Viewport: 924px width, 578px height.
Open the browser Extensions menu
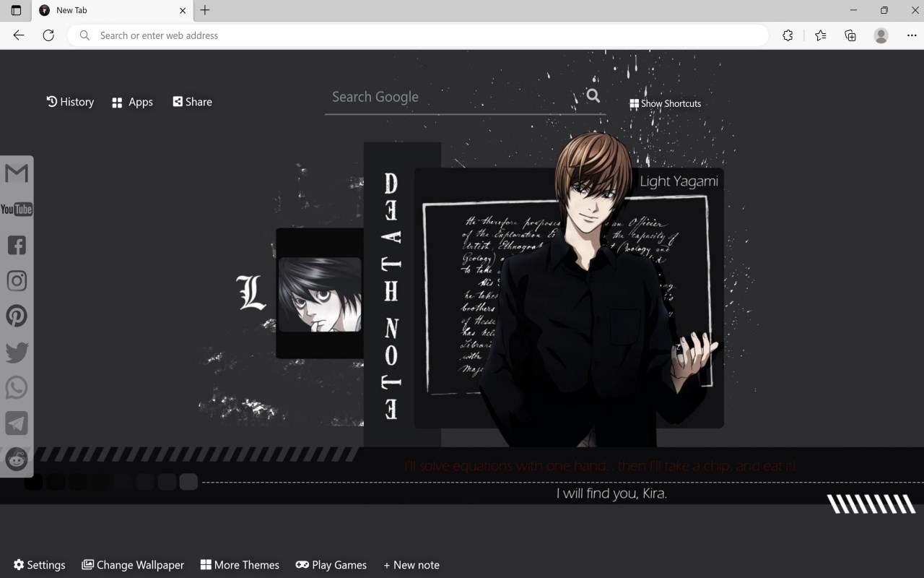tap(788, 35)
